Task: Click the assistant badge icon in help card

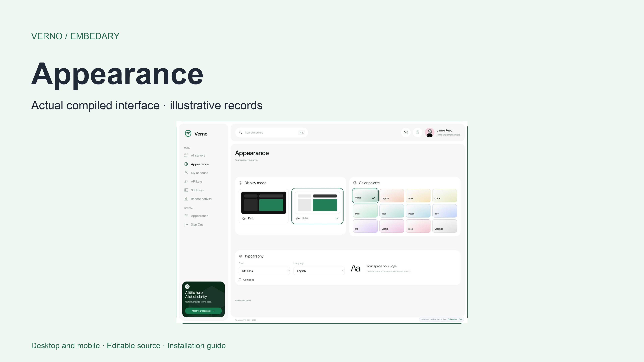Action: [187, 287]
